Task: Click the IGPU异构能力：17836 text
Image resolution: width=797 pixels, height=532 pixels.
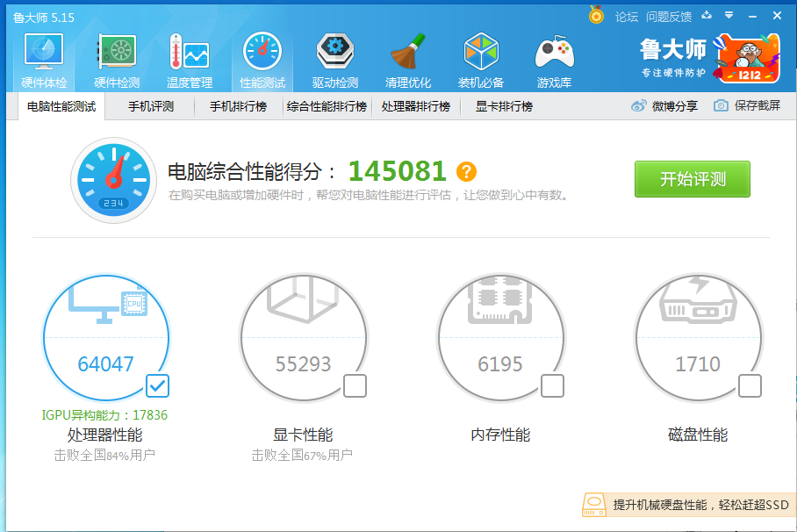Action: 104,415
